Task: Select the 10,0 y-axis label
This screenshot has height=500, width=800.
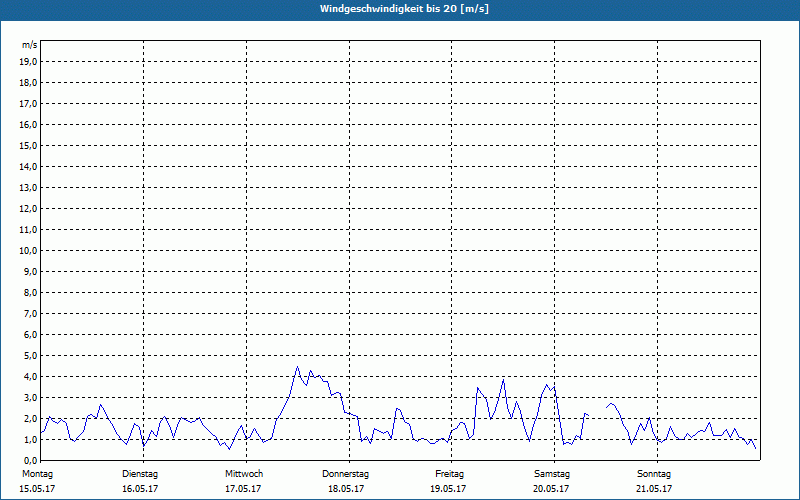Action: click(x=29, y=250)
